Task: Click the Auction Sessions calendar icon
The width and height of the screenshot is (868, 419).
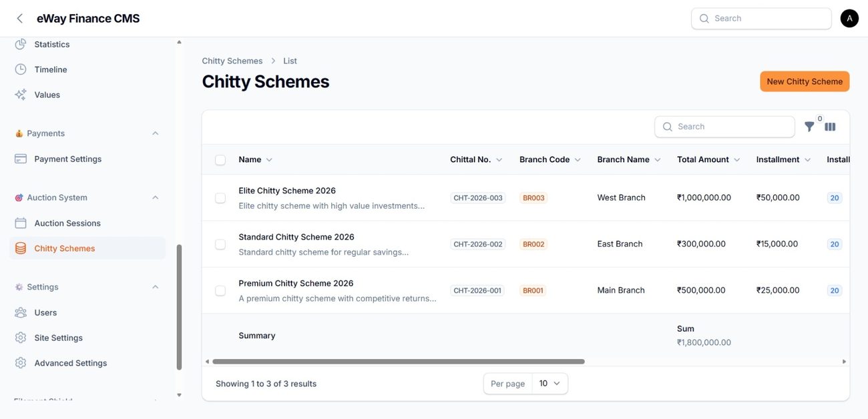Action: pos(21,223)
